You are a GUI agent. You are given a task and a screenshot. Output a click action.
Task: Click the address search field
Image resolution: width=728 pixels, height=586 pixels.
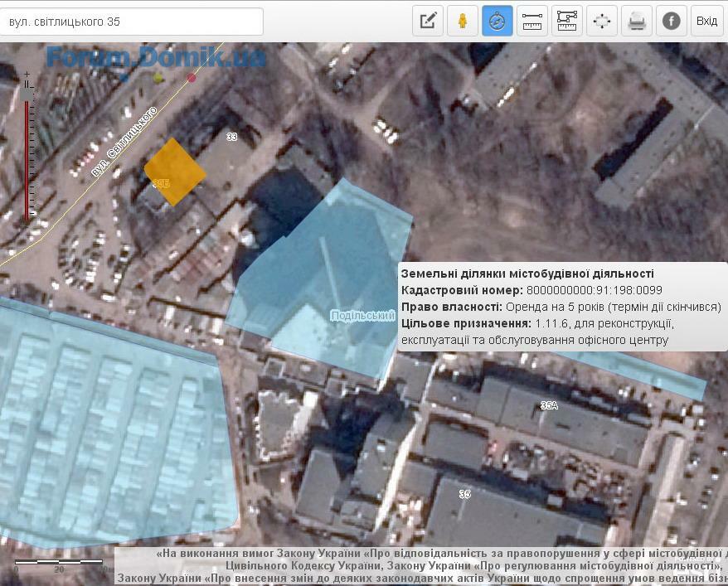(x=133, y=22)
